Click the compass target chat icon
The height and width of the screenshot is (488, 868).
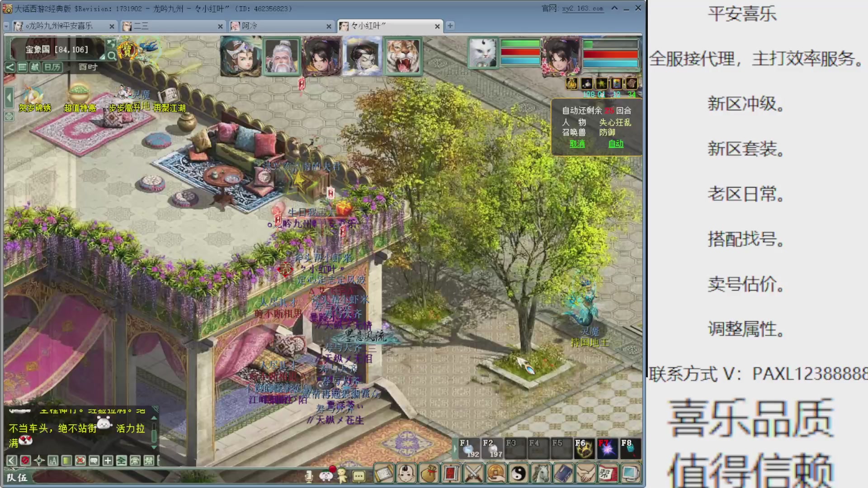tap(39, 460)
